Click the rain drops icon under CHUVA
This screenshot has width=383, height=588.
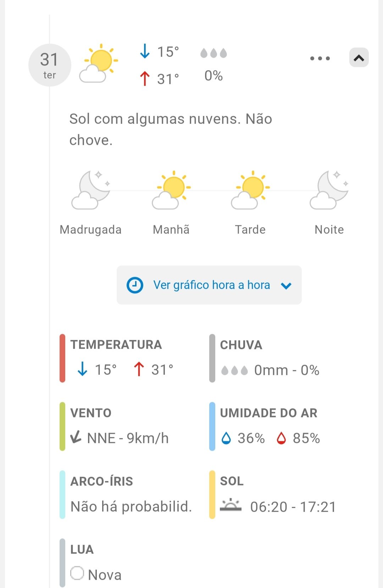pos(234,371)
